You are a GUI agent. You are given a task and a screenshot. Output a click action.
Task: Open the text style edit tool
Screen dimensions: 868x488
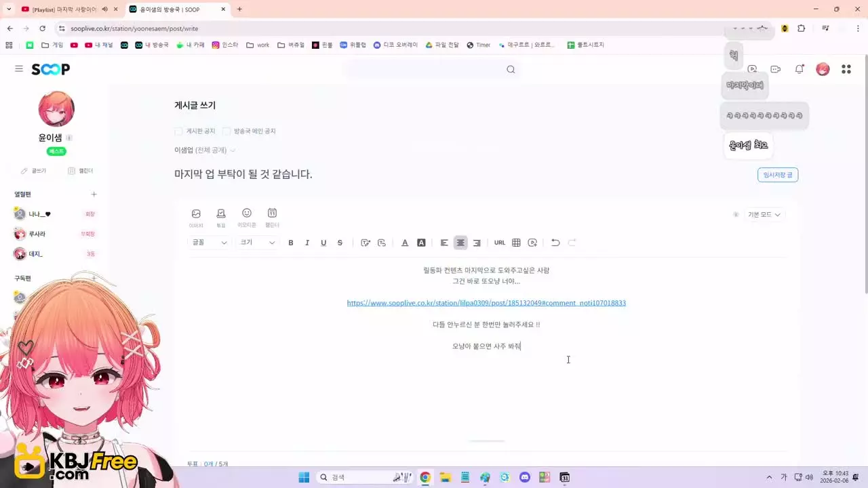coord(366,243)
